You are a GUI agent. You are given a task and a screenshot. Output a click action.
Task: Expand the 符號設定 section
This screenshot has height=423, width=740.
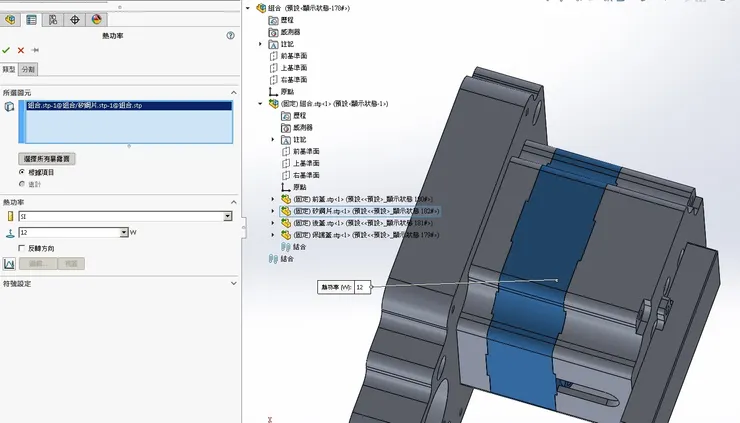click(x=234, y=283)
